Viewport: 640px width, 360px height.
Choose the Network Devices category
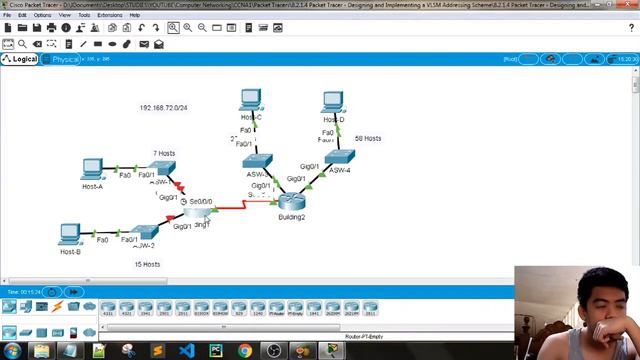point(9,307)
